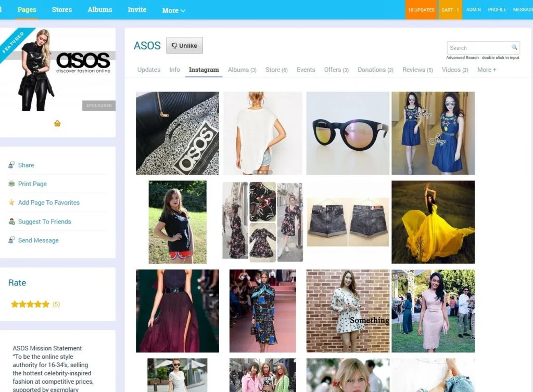The width and height of the screenshot is (533, 392).
Task: Click the Suggest To Friends people icon
Action: [11, 221]
